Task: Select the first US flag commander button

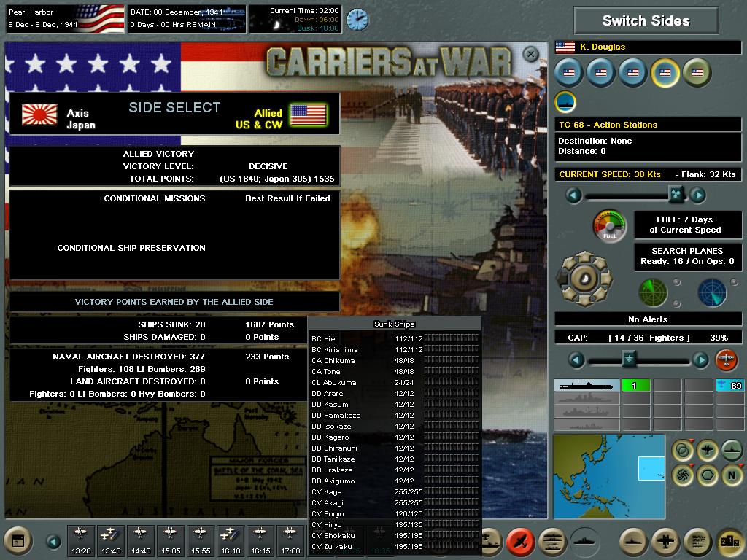Action: pos(569,73)
